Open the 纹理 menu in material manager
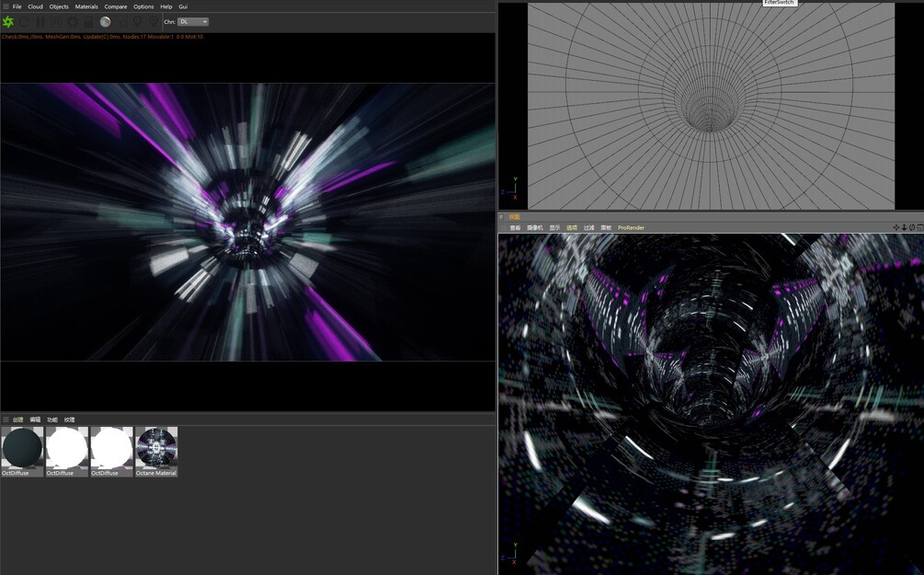 [x=70, y=420]
